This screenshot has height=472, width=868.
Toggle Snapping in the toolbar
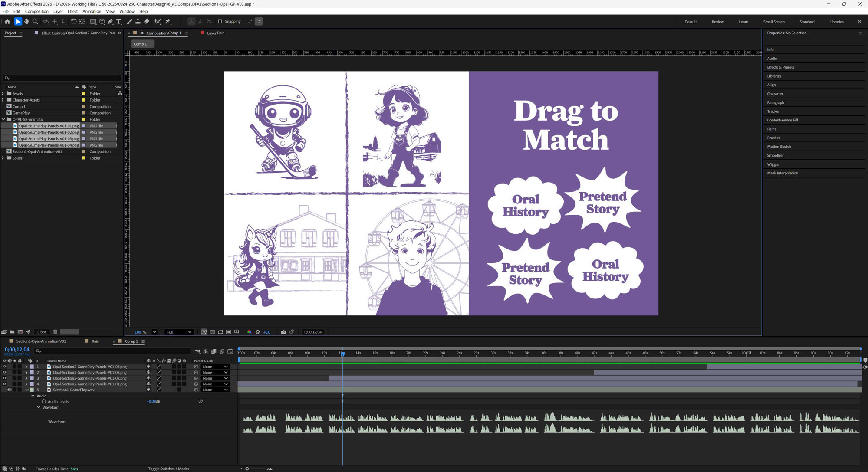pyautogui.click(x=220, y=21)
